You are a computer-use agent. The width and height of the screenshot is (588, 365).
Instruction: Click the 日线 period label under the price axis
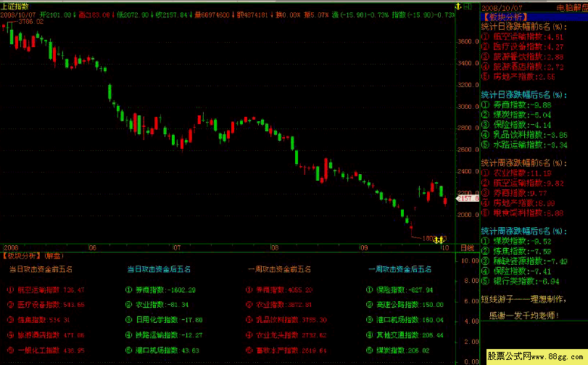pyautogui.click(x=467, y=247)
